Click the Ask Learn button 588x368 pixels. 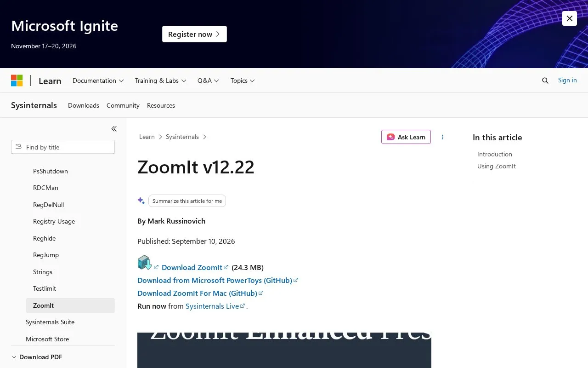tap(406, 137)
